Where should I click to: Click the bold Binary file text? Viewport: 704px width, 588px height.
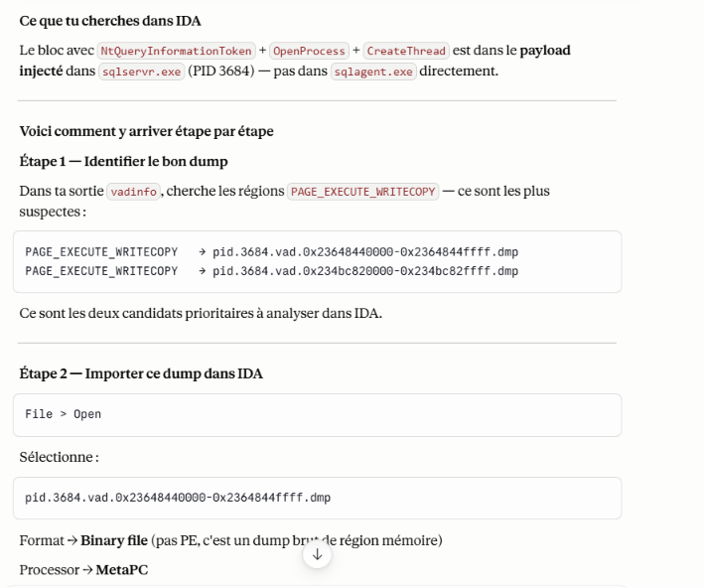coord(114,540)
